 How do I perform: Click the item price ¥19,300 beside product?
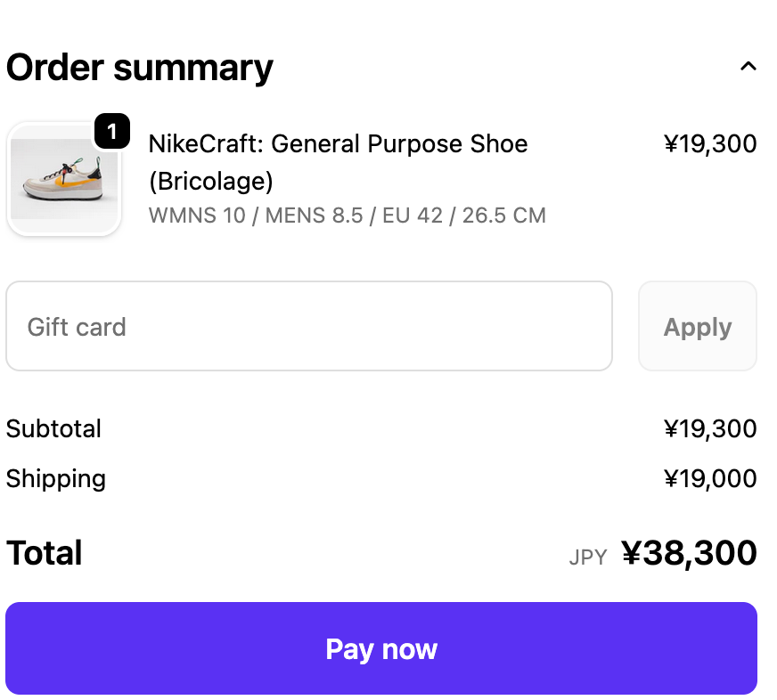point(710,143)
